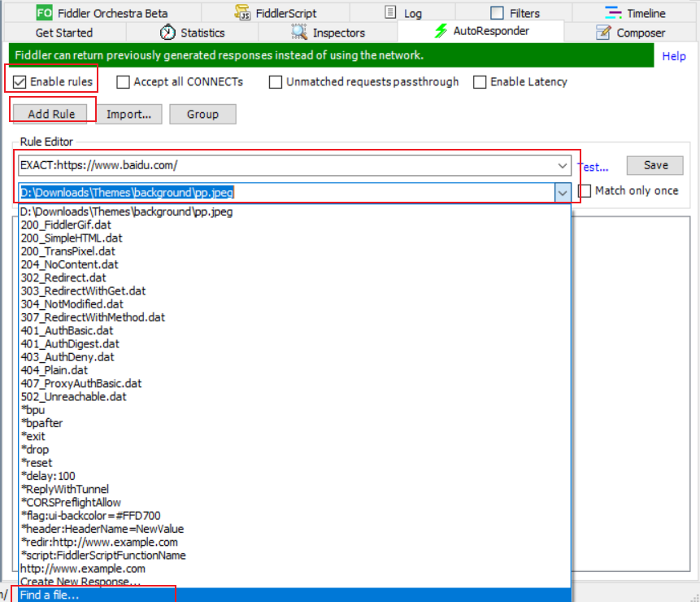Expand the EXACT URL match dropdown arrow

(x=562, y=166)
